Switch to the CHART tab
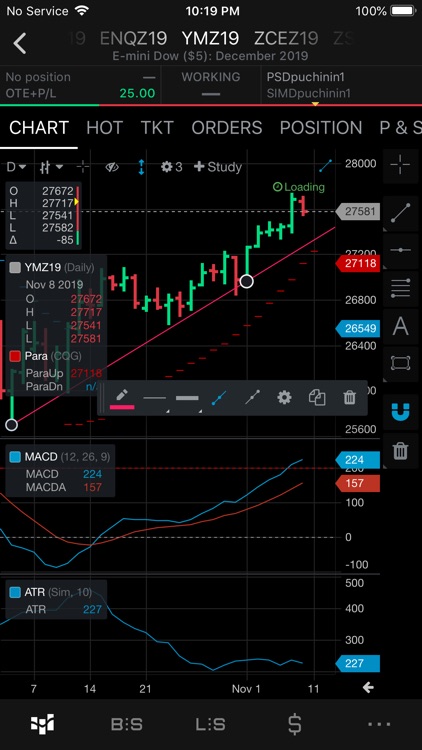 tap(39, 128)
